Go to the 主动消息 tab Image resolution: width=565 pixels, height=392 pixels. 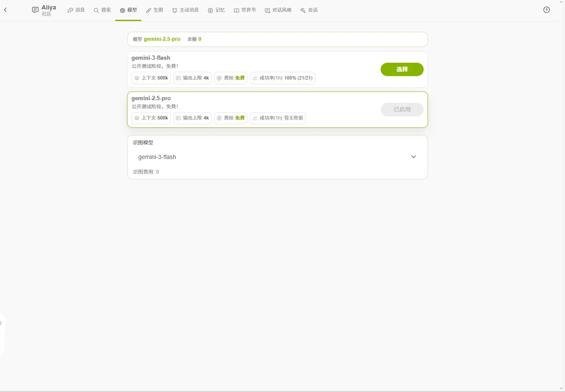185,10
